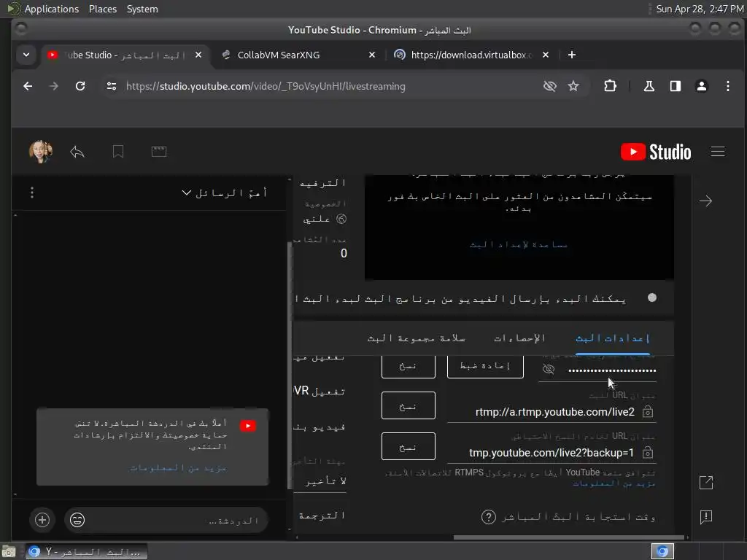
Task: Open the Applications menu
Action: (x=52, y=9)
